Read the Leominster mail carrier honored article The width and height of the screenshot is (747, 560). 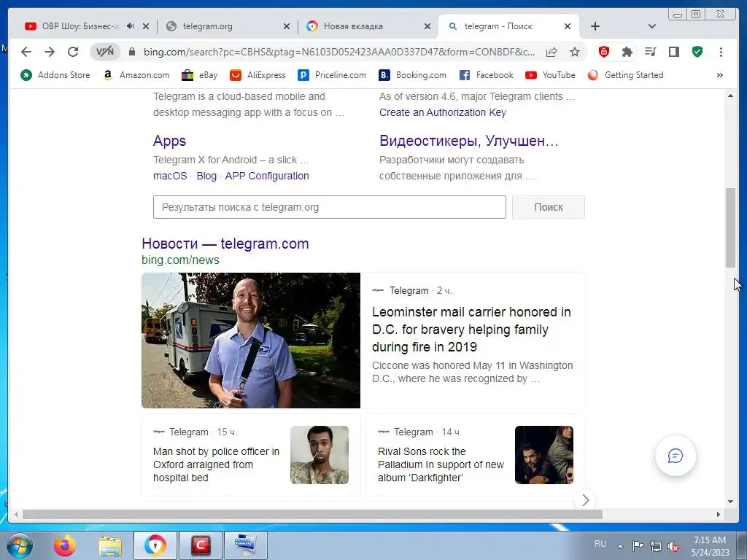click(471, 330)
